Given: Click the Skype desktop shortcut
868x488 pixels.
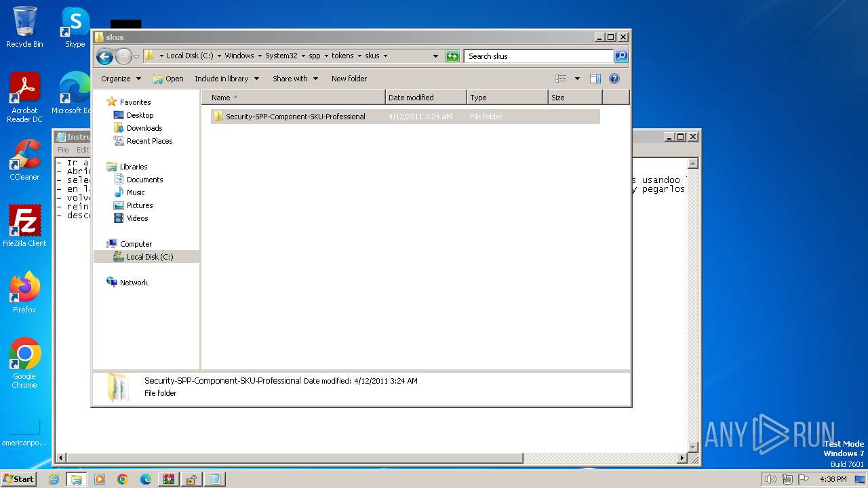Looking at the screenshot, I should [75, 27].
